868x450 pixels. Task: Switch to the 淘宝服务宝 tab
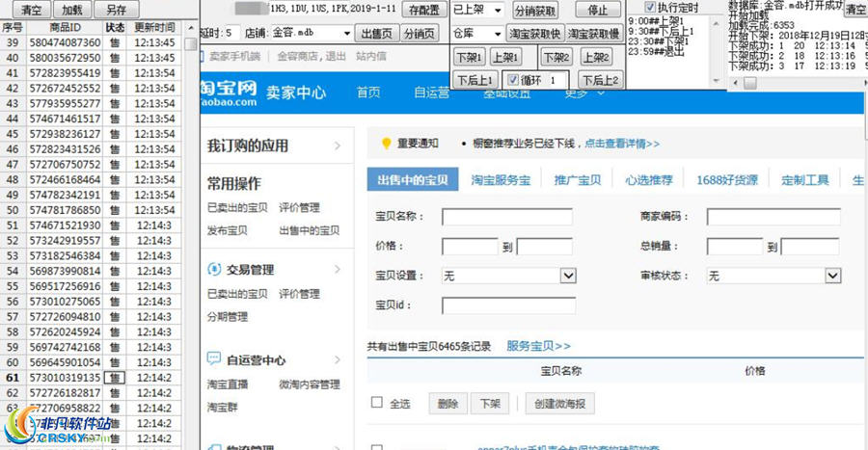tap(501, 179)
